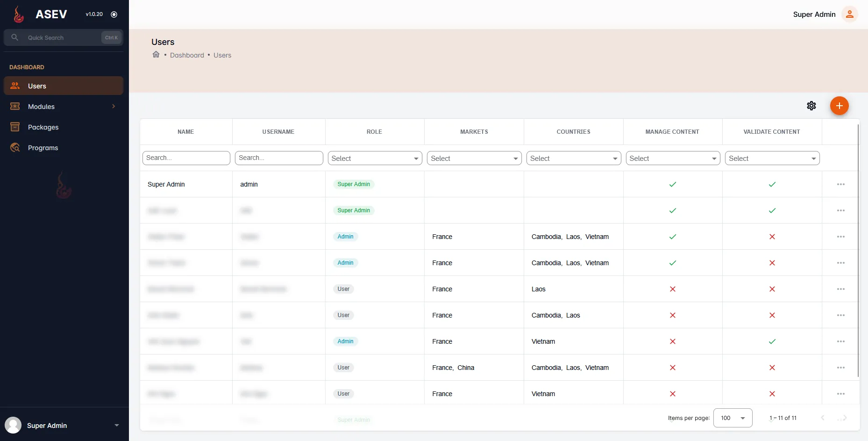
Task: Click Validate Content checkmark in admin row
Action: pyautogui.click(x=772, y=184)
